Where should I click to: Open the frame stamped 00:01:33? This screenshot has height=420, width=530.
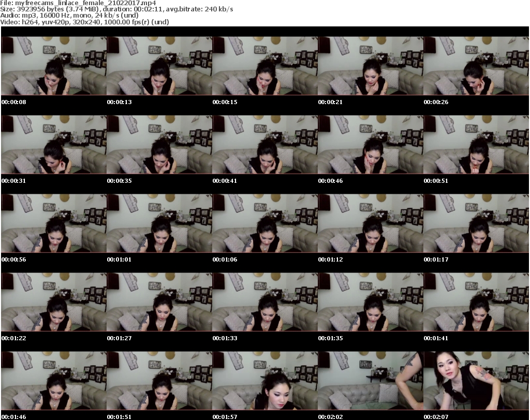click(x=264, y=302)
